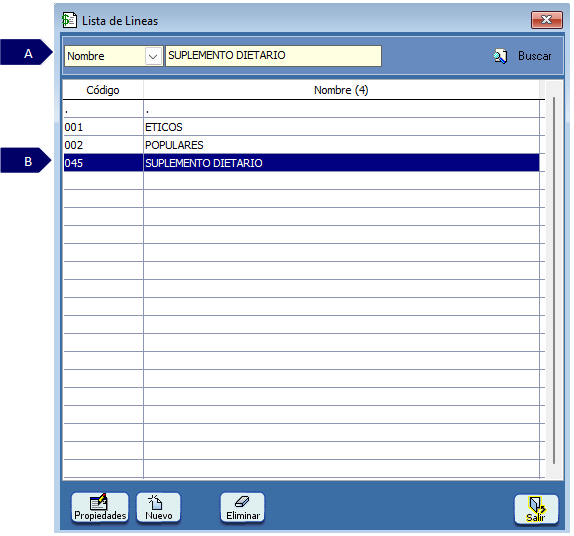Open the Nombre combo box
Image resolution: width=574 pixels, height=536 pixels.
pos(113,56)
